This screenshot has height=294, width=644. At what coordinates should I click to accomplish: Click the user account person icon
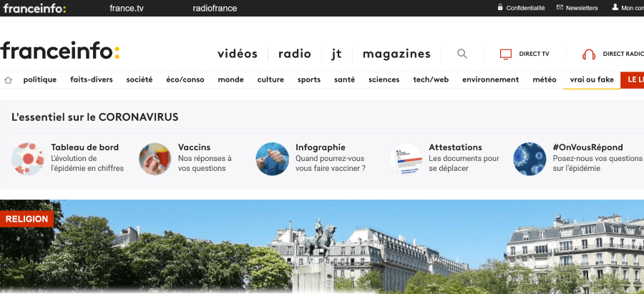[615, 7]
